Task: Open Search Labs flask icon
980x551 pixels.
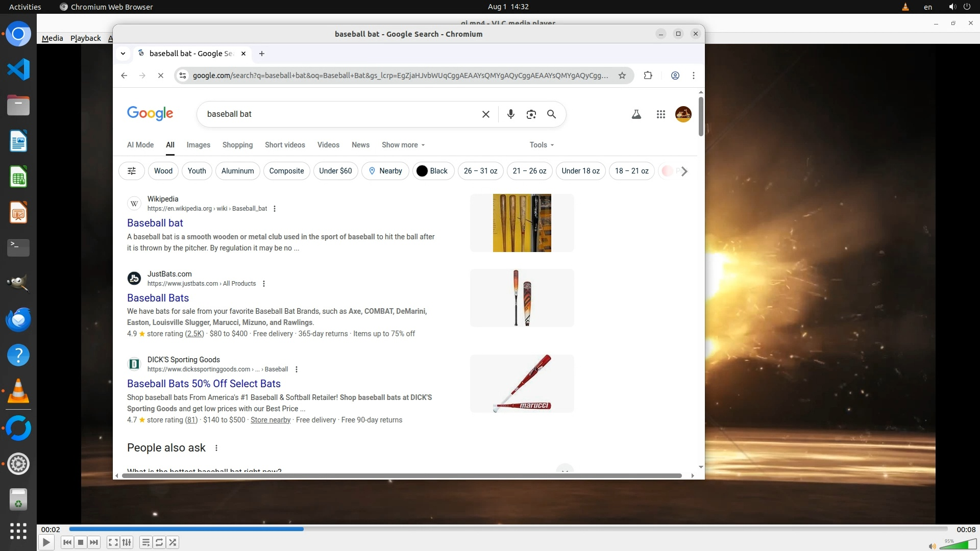Action: click(x=636, y=114)
